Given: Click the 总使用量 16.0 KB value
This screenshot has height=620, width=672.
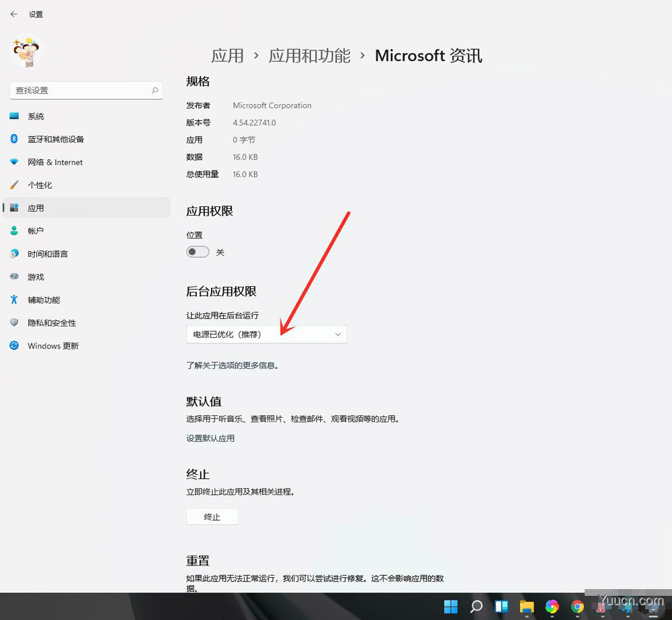Looking at the screenshot, I should [245, 175].
